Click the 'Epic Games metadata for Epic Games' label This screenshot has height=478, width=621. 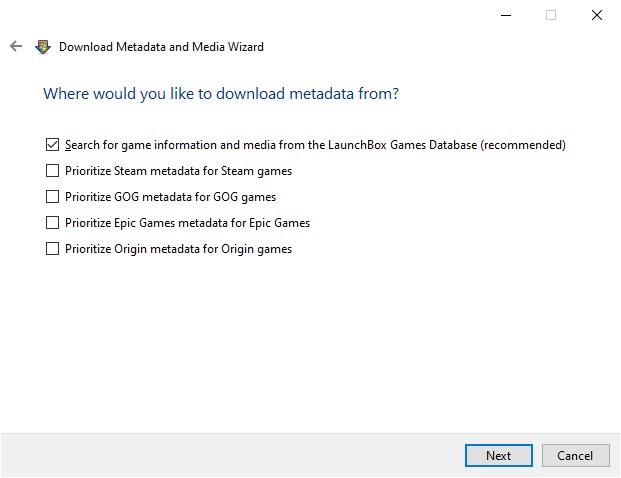click(x=212, y=223)
